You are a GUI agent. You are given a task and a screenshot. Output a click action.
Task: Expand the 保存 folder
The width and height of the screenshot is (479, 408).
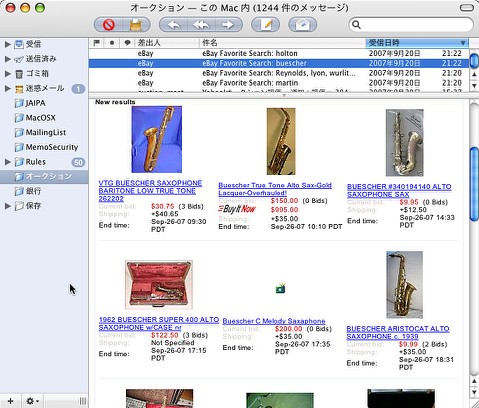[8, 206]
